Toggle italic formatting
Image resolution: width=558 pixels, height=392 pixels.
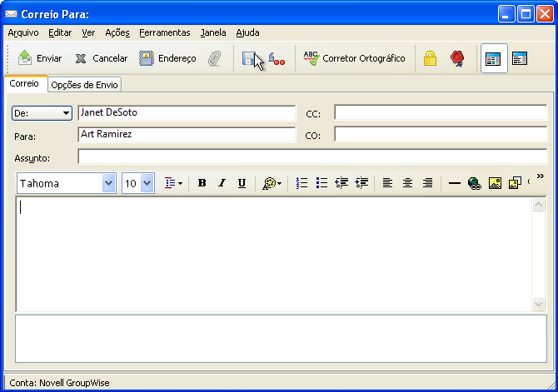pos(222,183)
